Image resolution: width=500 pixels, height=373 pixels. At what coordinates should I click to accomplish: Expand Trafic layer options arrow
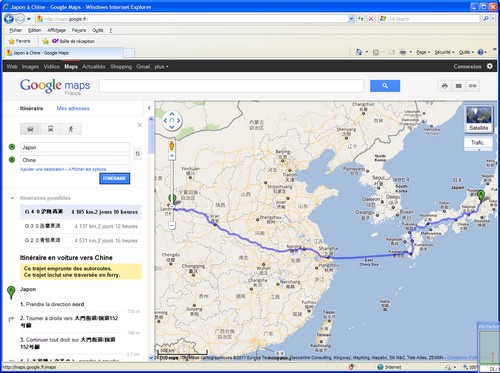(479, 150)
